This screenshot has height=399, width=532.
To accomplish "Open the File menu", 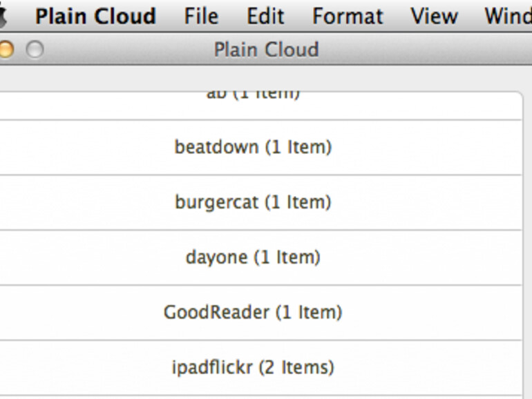I will click(x=201, y=16).
